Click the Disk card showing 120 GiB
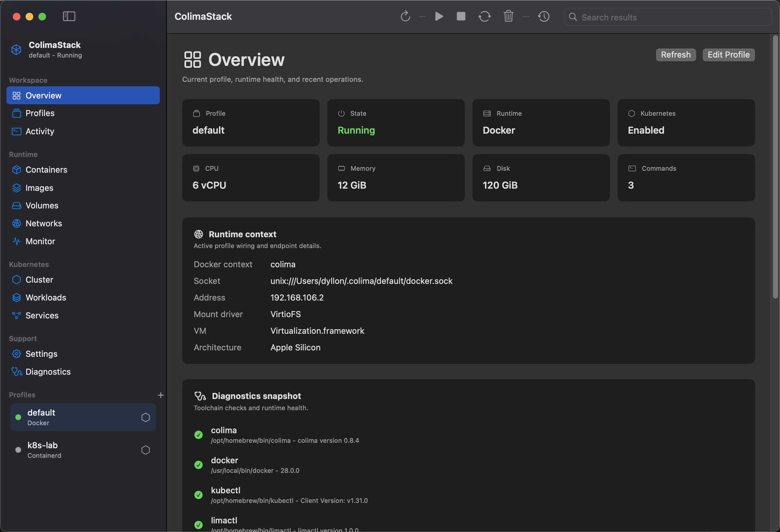 tap(541, 178)
